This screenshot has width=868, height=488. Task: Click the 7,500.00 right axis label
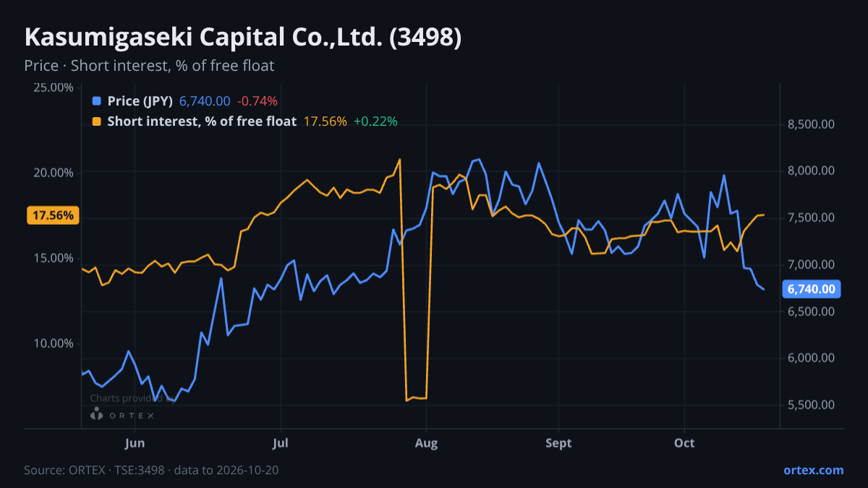811,218
